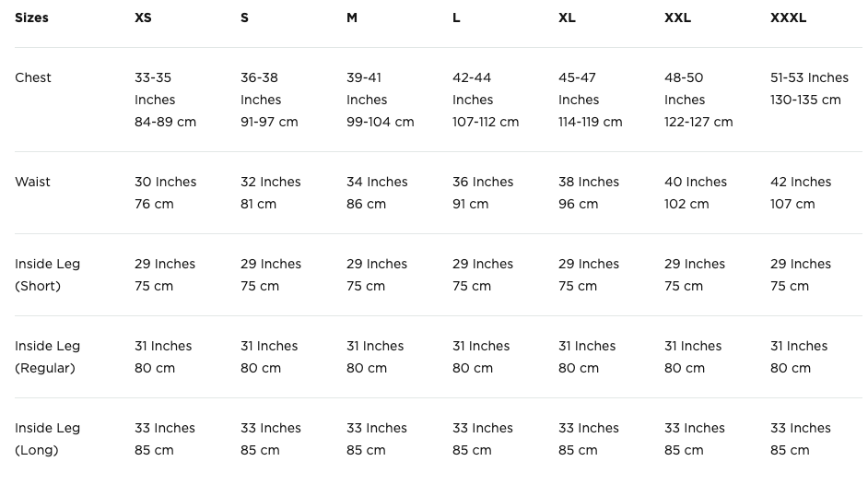Click the XS size column header

tap(143, 18)
